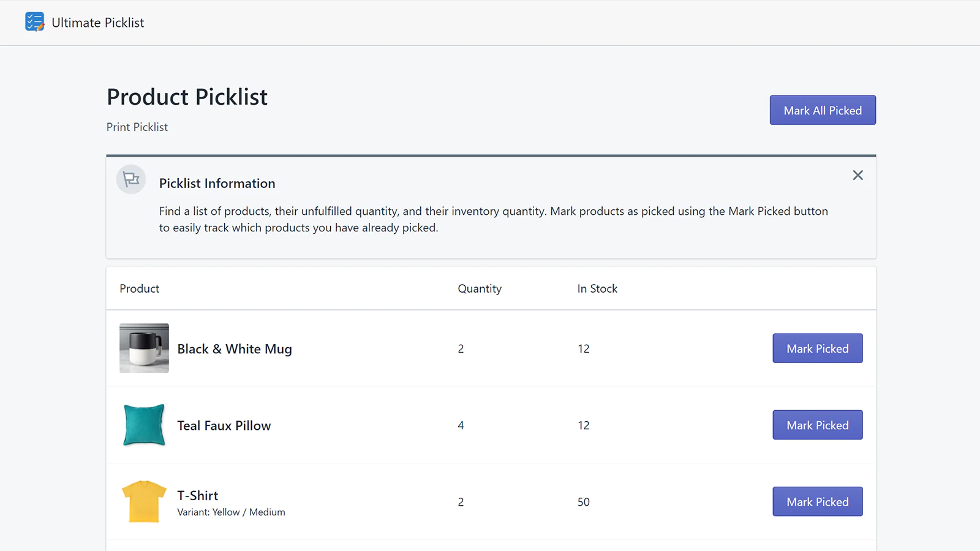
Task: Click the Teal Faux Pillow product name
Action: point(224,425)
